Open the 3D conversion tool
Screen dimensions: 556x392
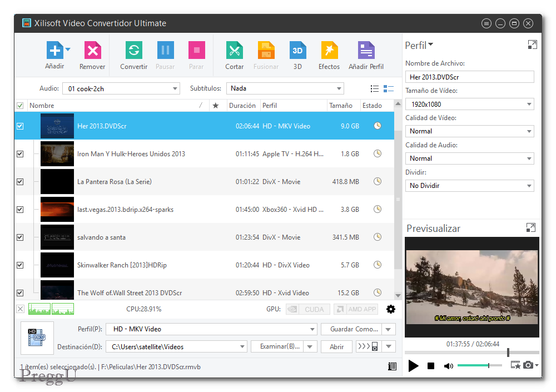(x=297, y=51)
